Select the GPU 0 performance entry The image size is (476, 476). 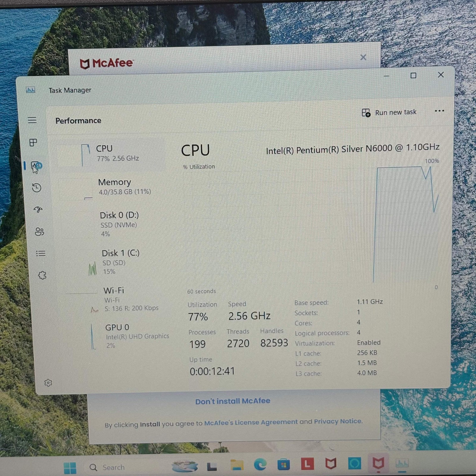point(119,336)
